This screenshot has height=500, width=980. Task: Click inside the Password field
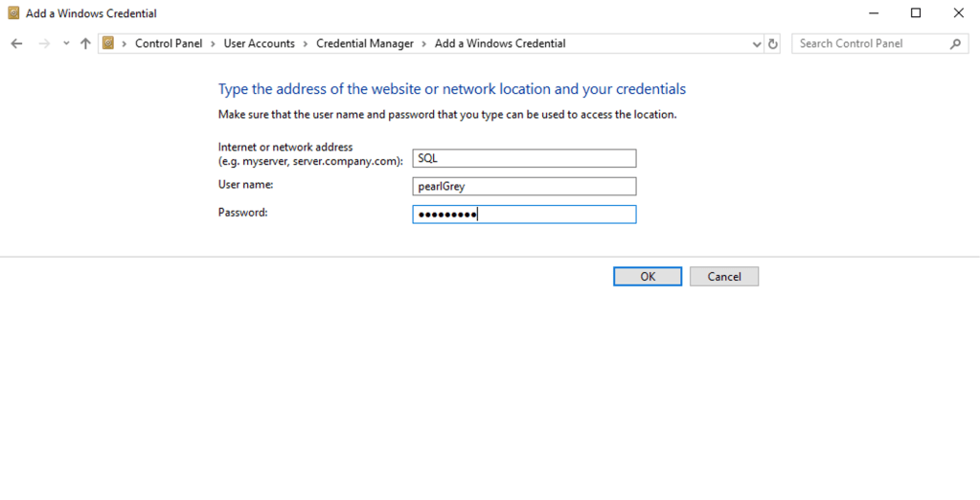(524, 215)
